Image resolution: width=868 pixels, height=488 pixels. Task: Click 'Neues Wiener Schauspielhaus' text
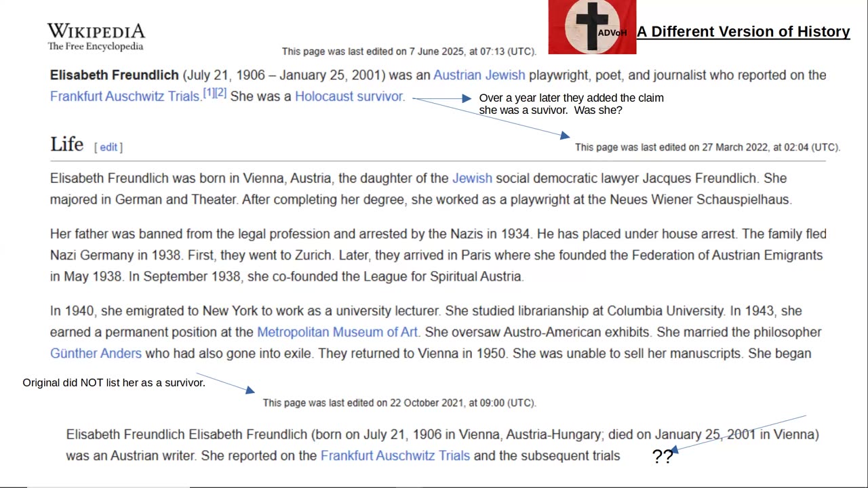[x=701, y=200]
